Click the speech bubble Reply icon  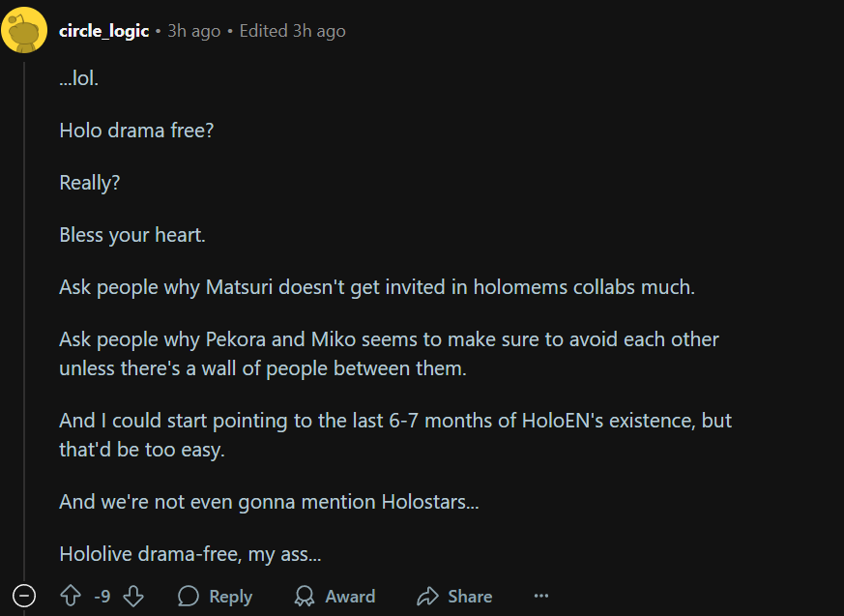[x=189, y=596]
